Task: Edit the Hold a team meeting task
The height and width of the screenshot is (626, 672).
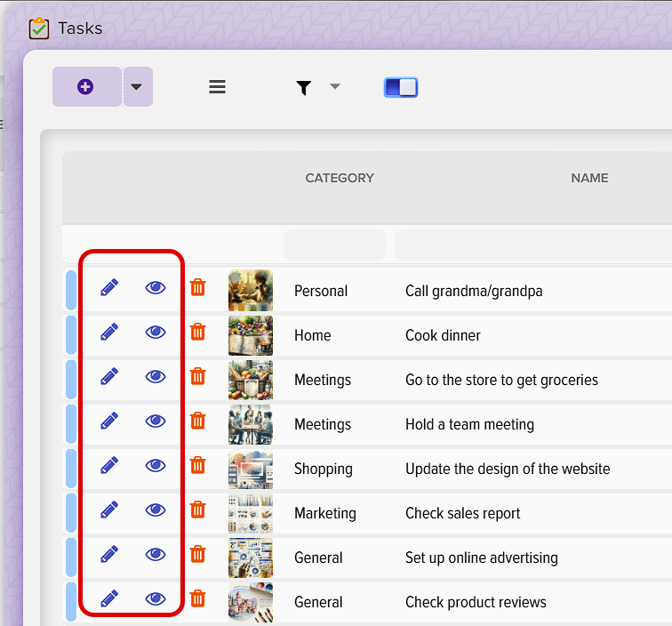Action: click(109, 421)
